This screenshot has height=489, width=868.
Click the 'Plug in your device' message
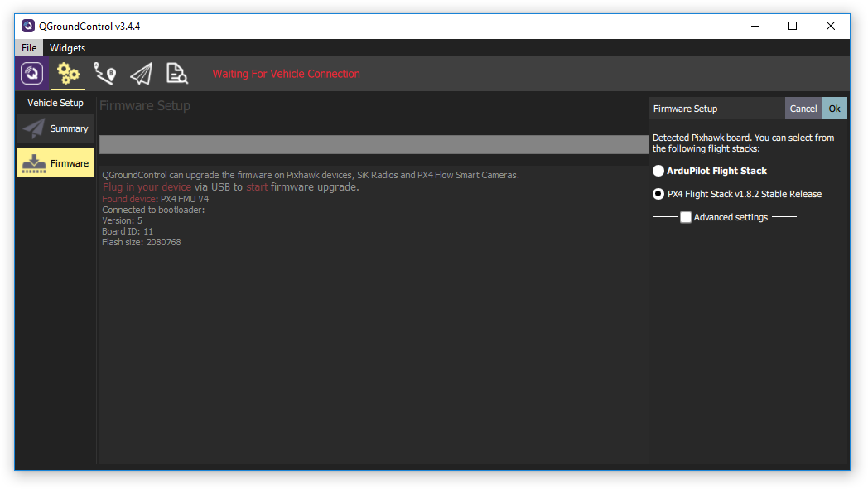click(231, 187)
